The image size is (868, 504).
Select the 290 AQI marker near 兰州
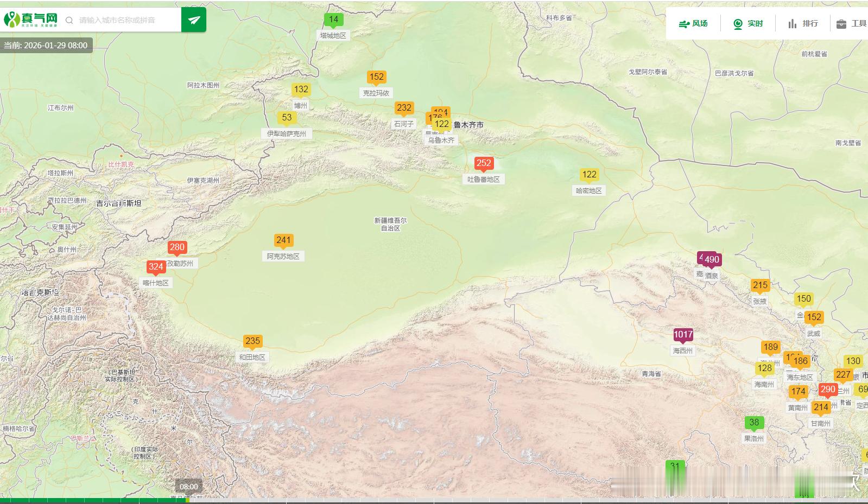pyautogui.click(x=828, y=390)
